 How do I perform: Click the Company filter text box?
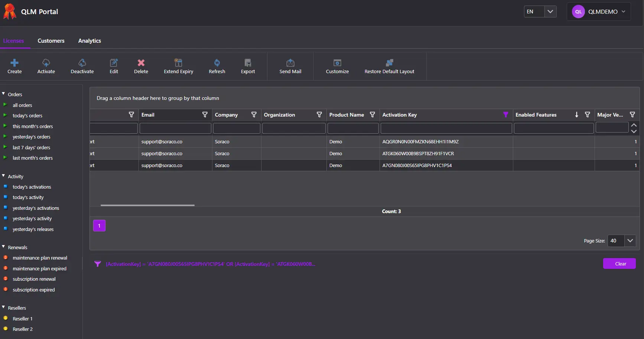coord(237,128)
